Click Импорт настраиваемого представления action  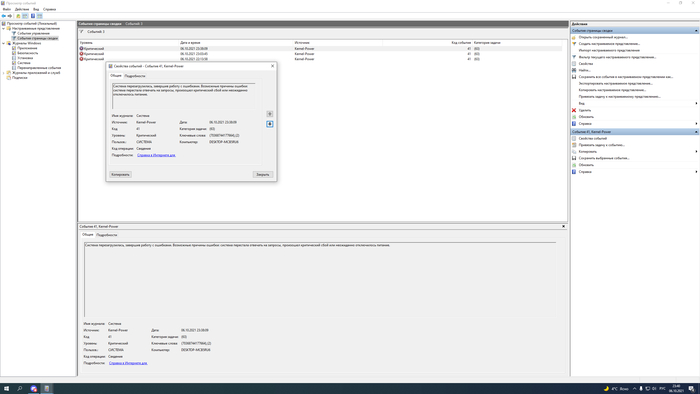(609, 50)
